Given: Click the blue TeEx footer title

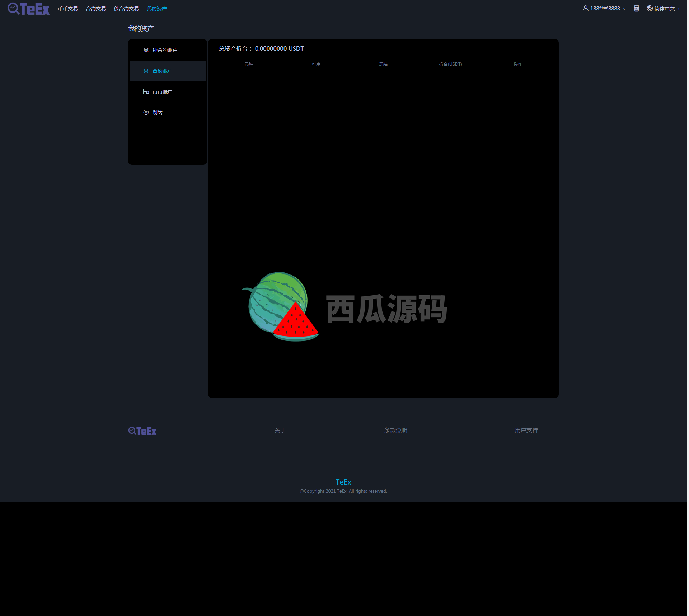Looking at the screenshot, I should (x=343, y=482).
